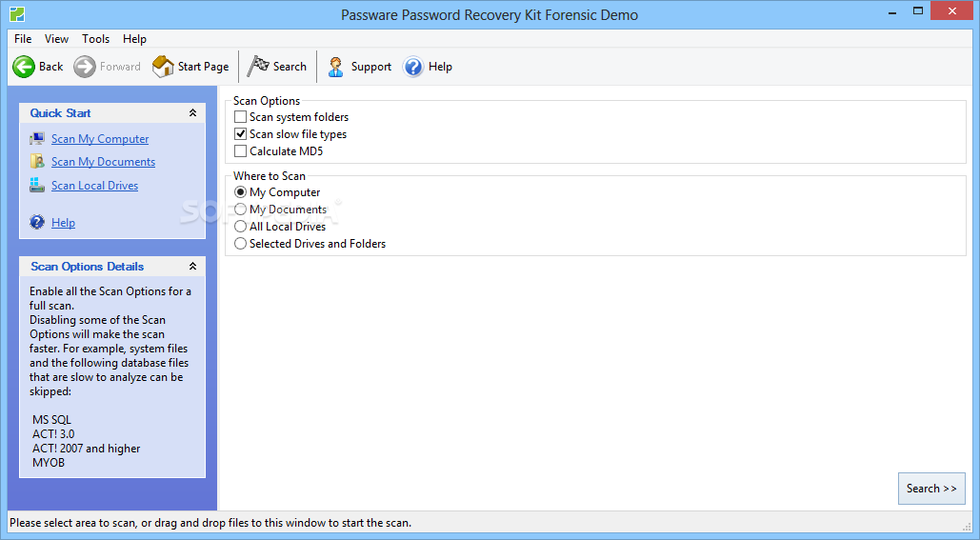Open the Tools menu
This screenshot has width=980, height=540.
click(95, 39)
